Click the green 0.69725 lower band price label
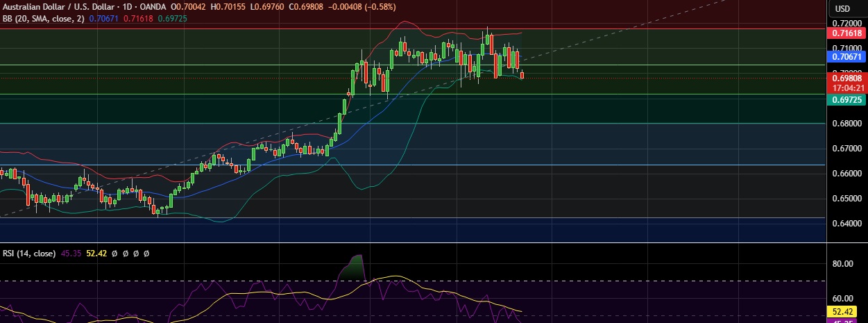Viewport: 868px width, 323px height. [846, 100]
